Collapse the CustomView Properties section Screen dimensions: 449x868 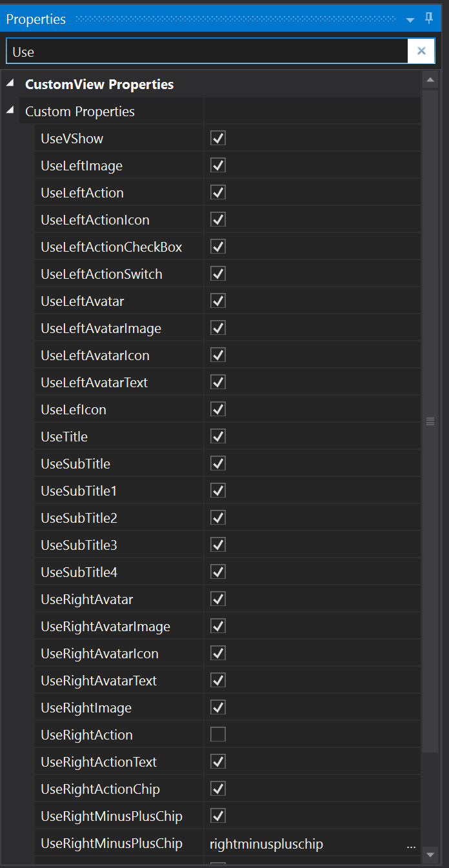(10, 84)
